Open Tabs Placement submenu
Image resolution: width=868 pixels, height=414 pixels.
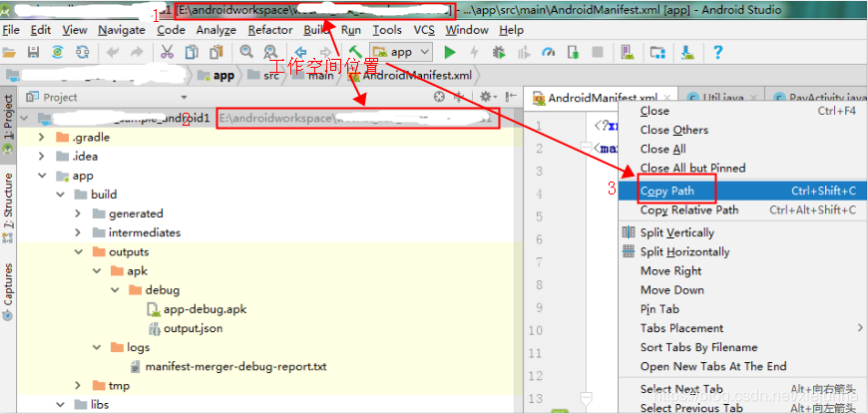point(741,328)
